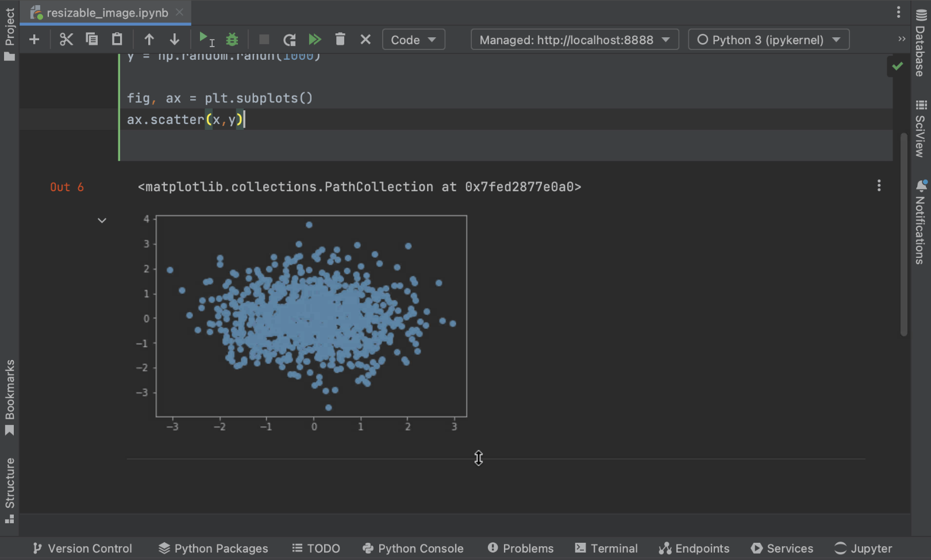Switch to resizable_image.ipynb tab

[x=107, y=13]
